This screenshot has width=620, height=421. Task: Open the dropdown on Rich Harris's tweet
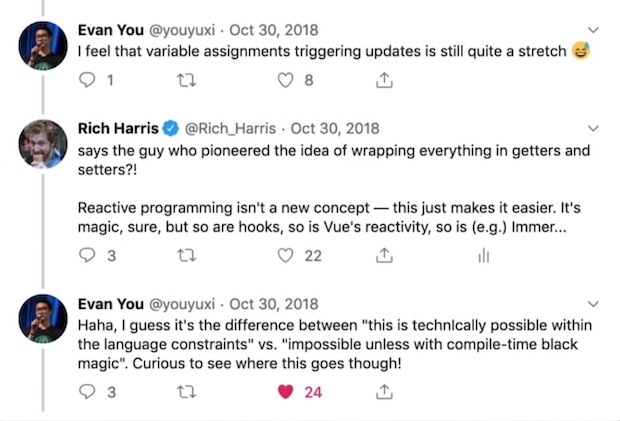point(593,128)
